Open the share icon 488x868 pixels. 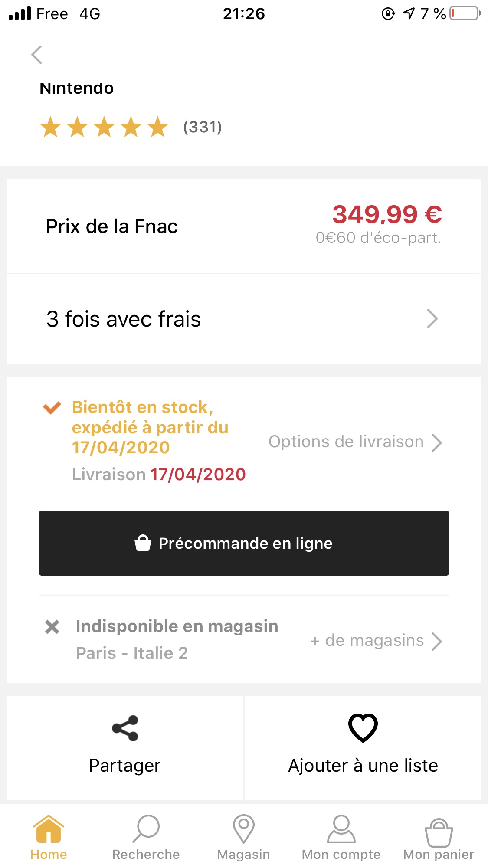[x=125, y=728]
